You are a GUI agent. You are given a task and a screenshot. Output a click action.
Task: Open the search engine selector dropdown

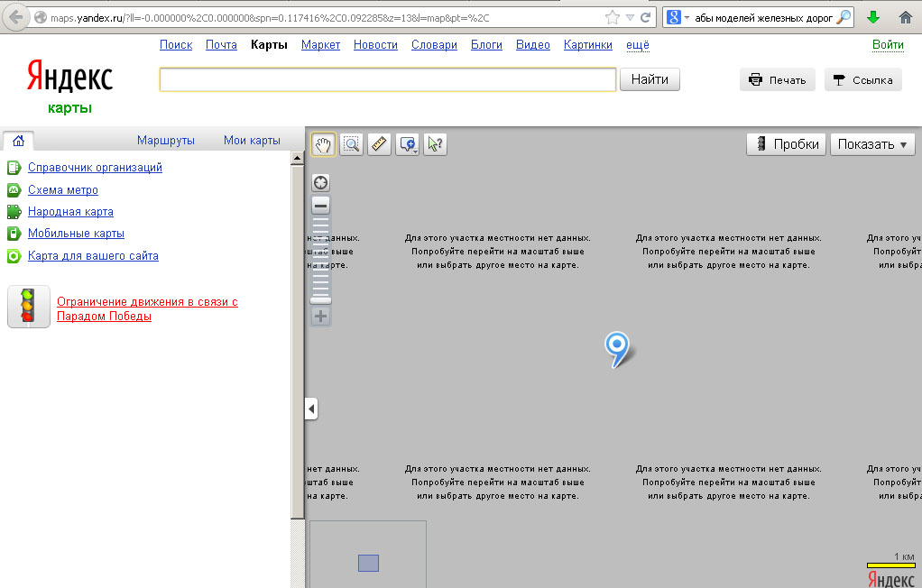(678, 17)
